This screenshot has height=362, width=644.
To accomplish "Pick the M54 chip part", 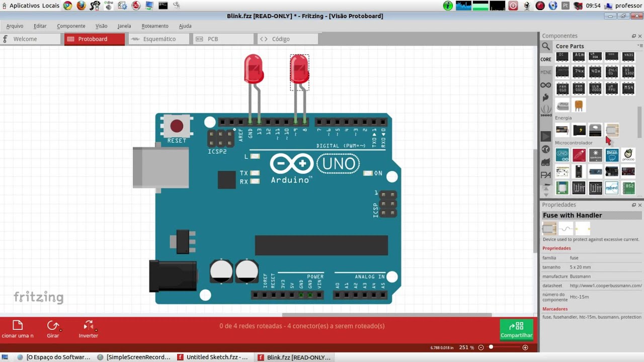I will (x=628, y=88).
